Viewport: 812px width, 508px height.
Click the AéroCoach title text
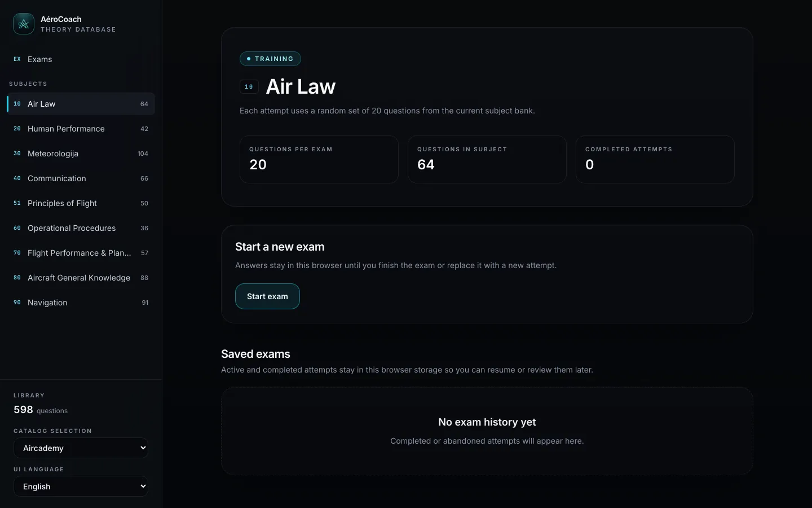[x=61, y=19]
